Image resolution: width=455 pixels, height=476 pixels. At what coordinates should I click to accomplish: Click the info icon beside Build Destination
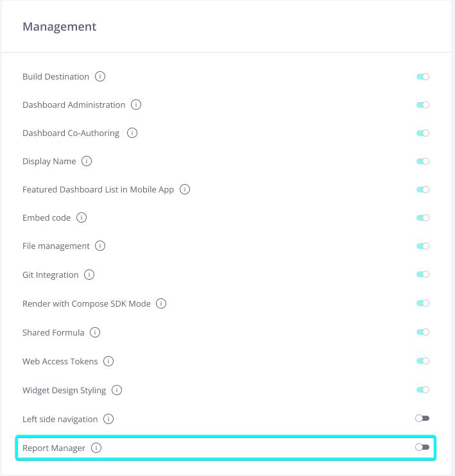100,76
